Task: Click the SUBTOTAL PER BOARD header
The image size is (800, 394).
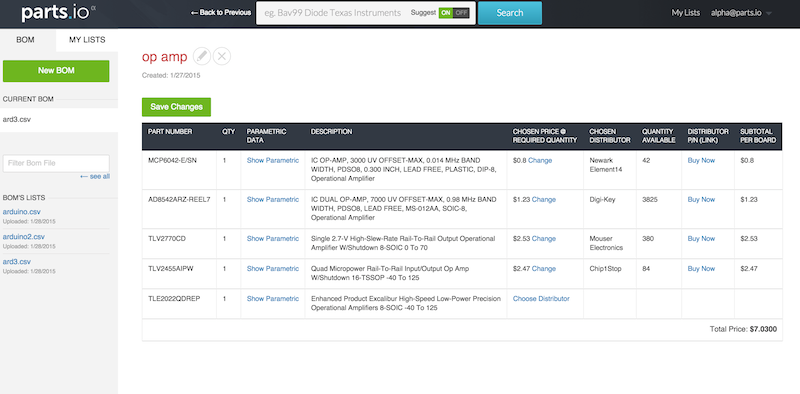Action: 758,136
